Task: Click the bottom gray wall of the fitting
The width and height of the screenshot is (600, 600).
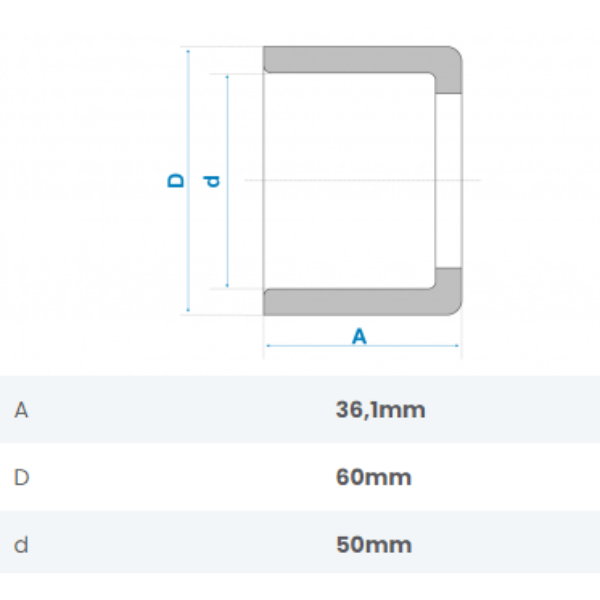Action: (350, 302)
